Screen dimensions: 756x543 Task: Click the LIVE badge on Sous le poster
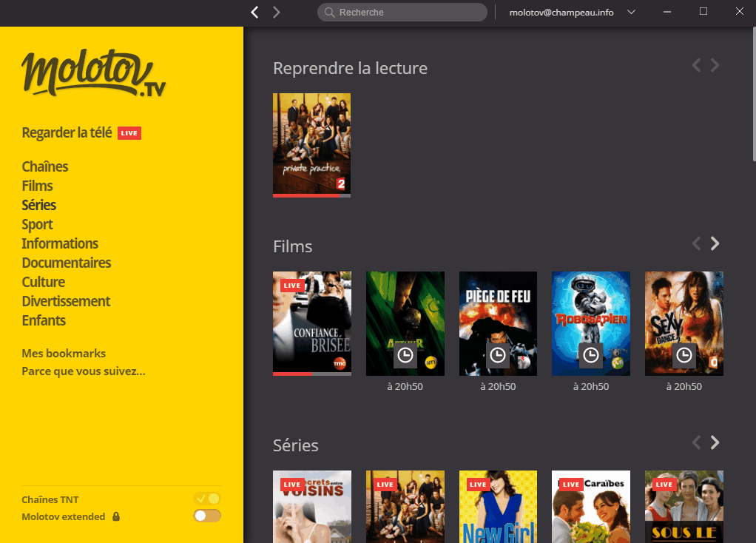click(x=664, y=485)
